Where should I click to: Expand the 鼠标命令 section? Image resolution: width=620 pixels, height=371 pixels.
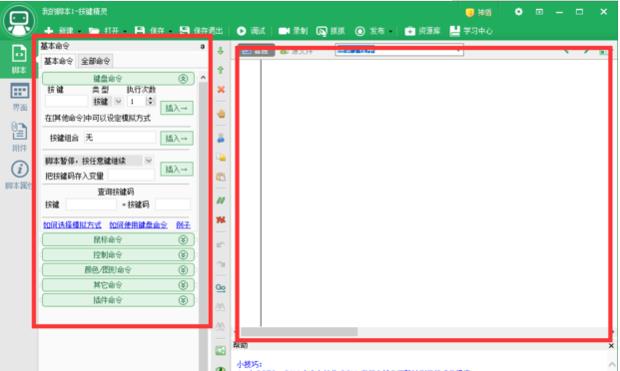118,240
